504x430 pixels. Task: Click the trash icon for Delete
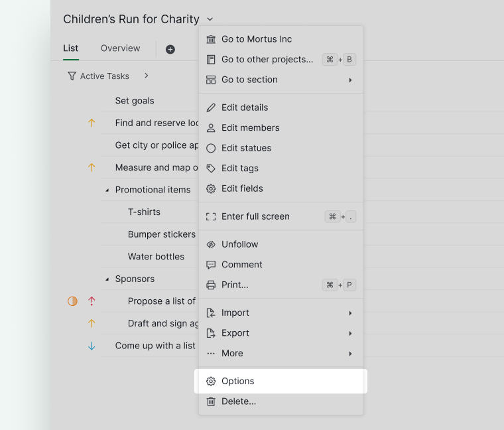pyautogui.click(x=211, y=401)
